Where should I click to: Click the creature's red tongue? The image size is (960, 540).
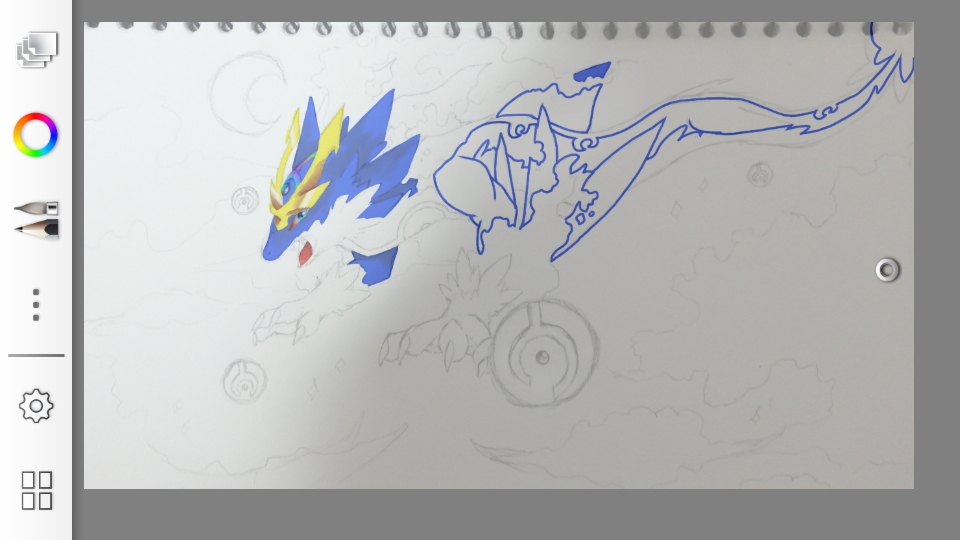coord(305,255)
